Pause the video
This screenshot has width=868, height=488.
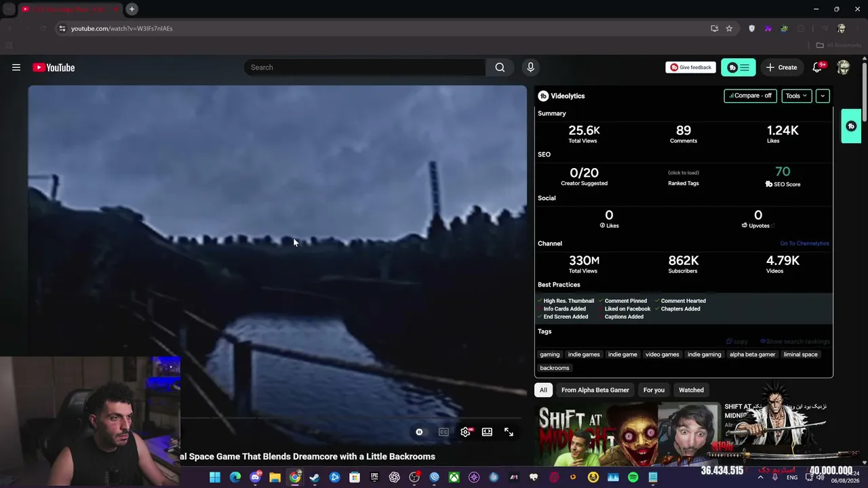(419, 432)
